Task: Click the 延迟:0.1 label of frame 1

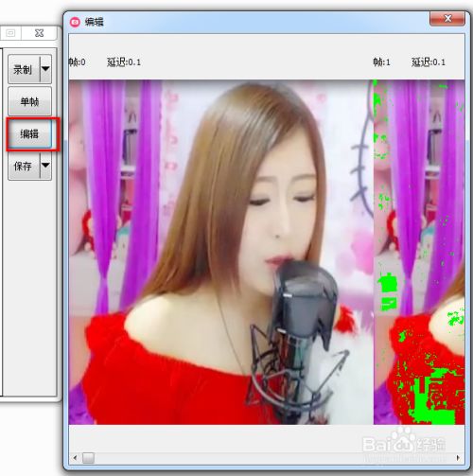Action: (429, 62)
